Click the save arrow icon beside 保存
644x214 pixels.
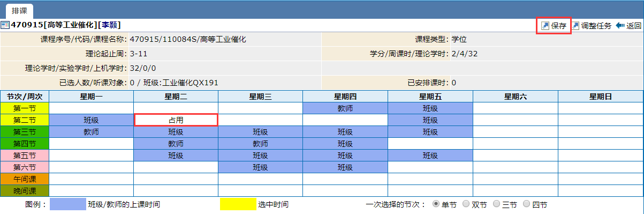(x=545, y=25)
